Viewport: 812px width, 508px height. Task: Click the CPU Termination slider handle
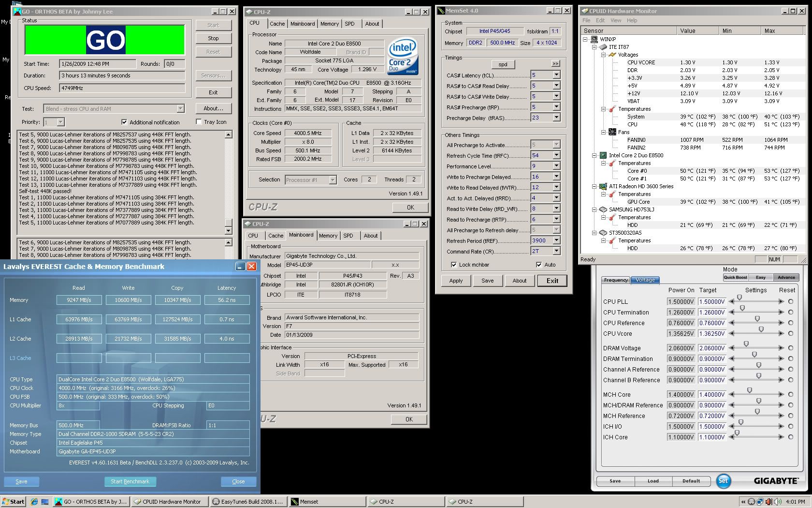point(742,308)
